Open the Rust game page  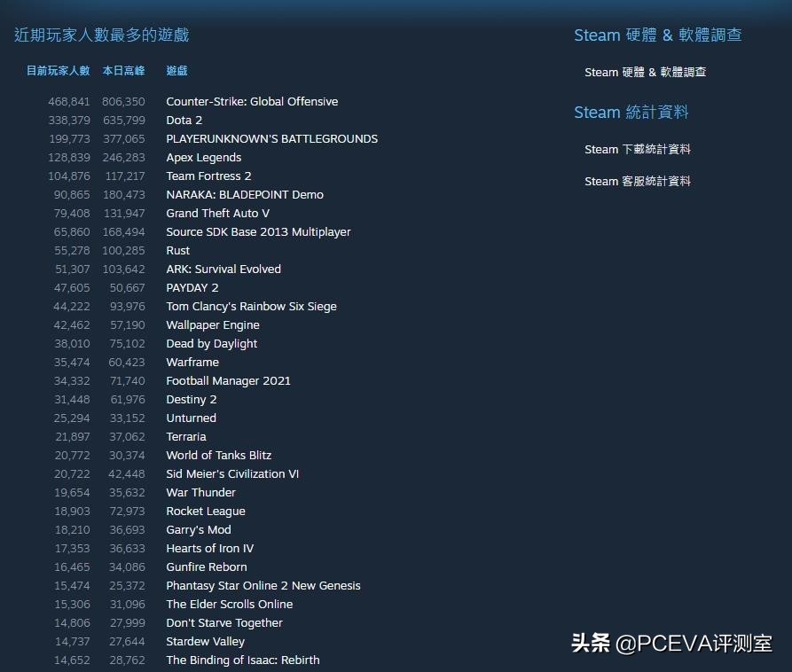click(177, 250)
